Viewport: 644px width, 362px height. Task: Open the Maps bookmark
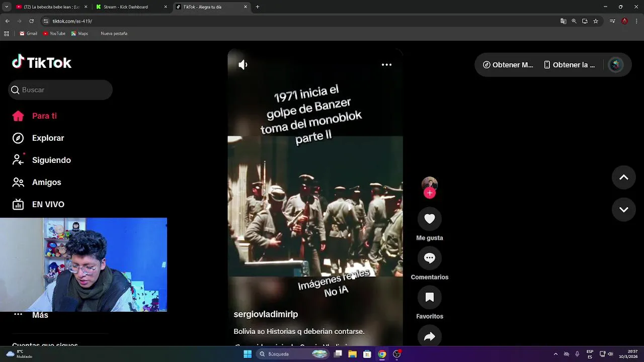[x=79, y=34]
